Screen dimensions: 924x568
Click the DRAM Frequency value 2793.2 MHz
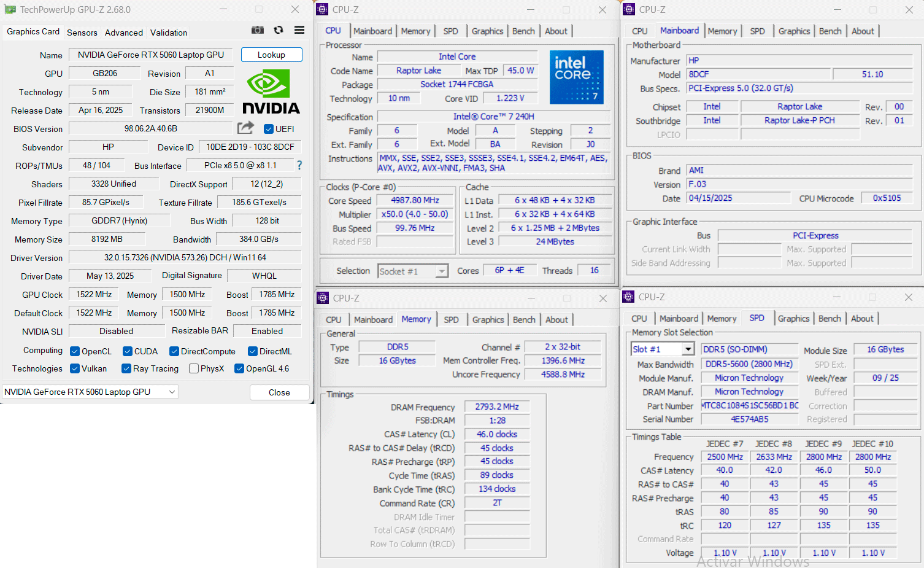497,407
